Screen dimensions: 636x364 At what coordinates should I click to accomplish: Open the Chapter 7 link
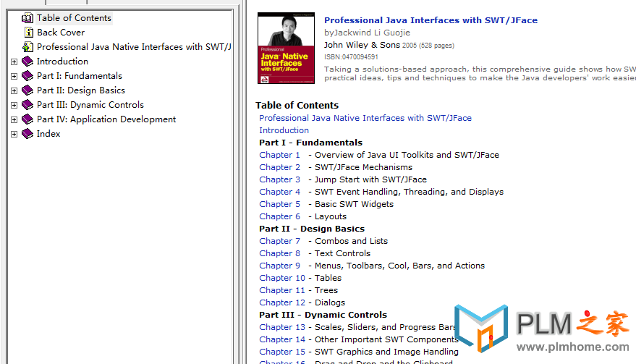[279, 241]
